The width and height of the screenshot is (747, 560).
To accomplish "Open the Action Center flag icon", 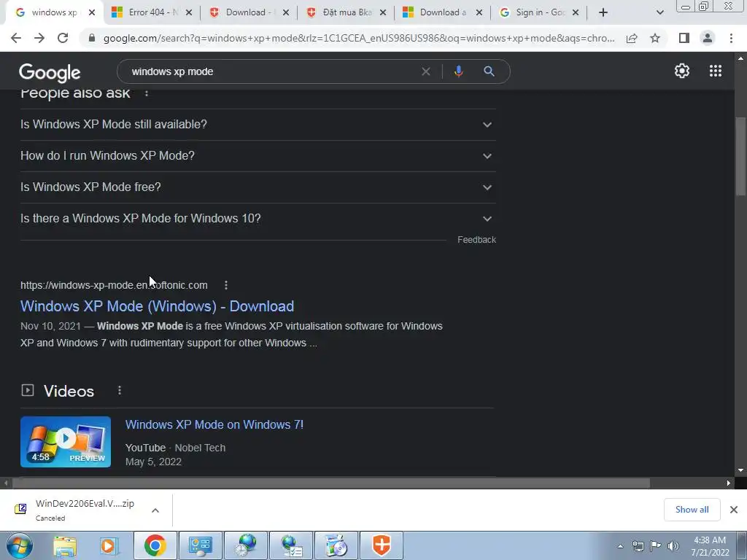I will (x=656, y=546).
